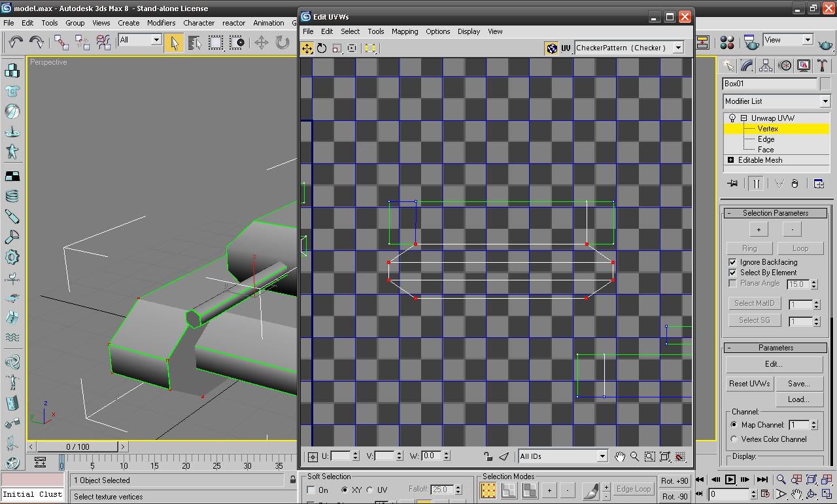Click the Zoom Extents icon in Edit UVWs
Screen dimensions: 837x504
click(x=664, y=456)
